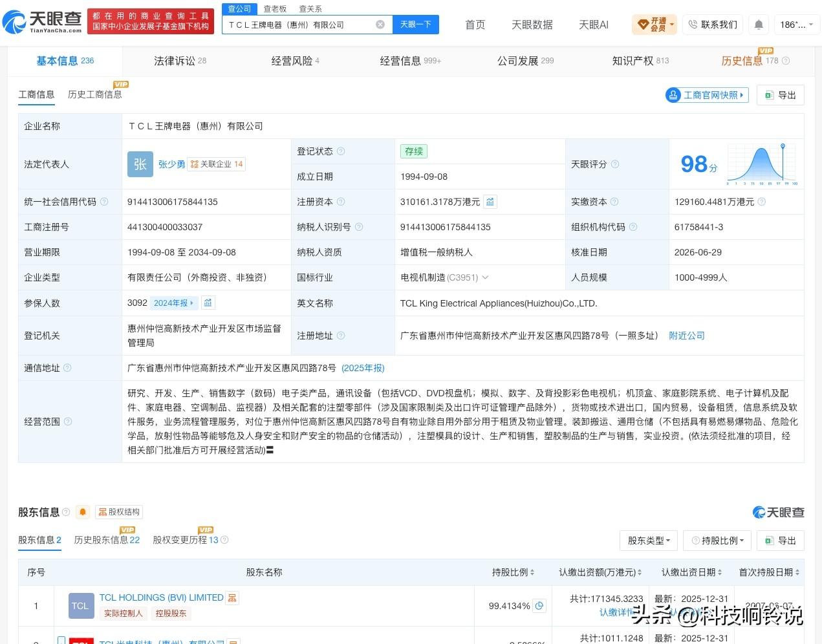Select the 基本信息 tab
This screenshot has height=644, width=822.
pyautogui.click(x=65, y=61)
